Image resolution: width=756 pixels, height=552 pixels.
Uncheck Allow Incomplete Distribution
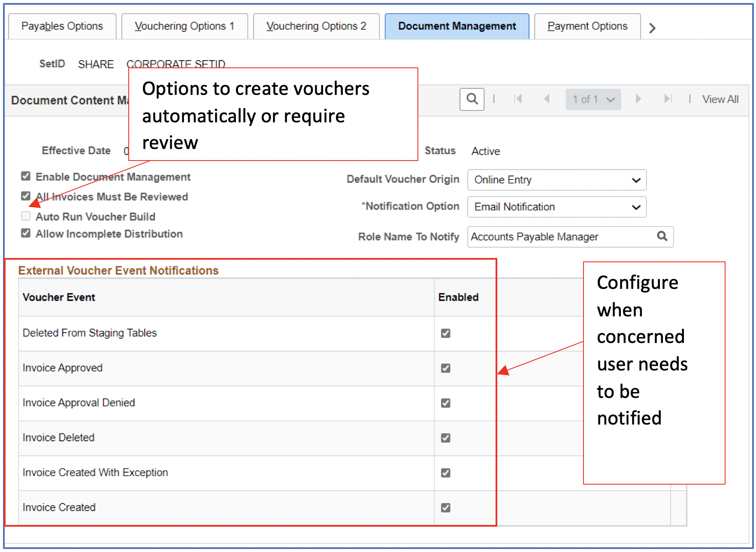[26, 234]
